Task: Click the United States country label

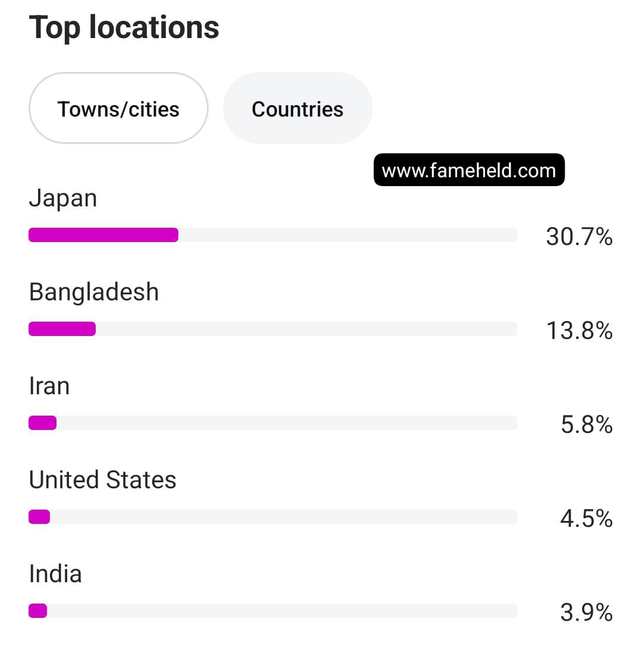Action: coord(102,480)
